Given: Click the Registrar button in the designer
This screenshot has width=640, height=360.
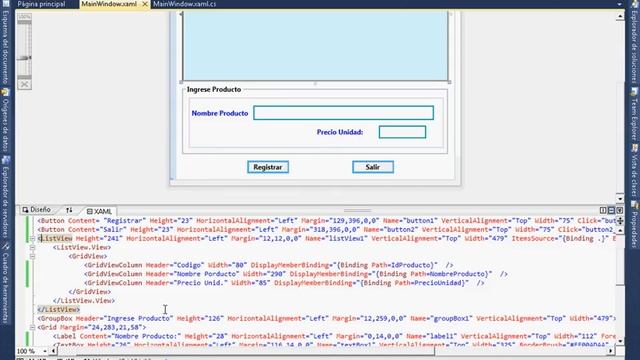Looking at the screenshot, I should coord(268,167).
